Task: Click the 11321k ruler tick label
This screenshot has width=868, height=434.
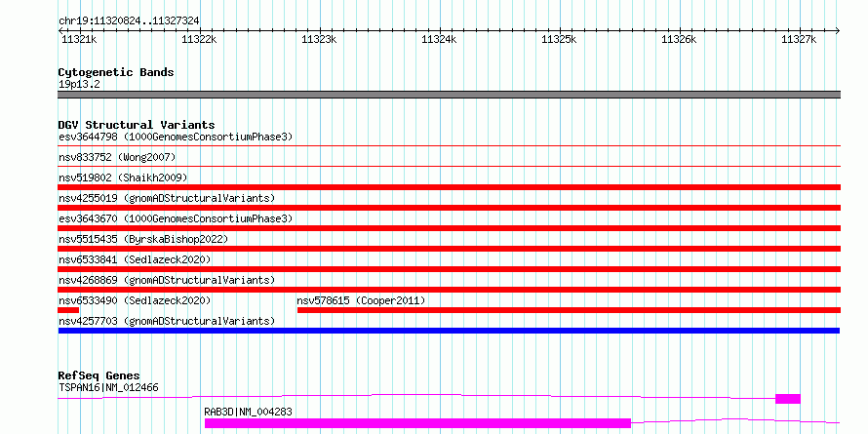Action: 79,39
